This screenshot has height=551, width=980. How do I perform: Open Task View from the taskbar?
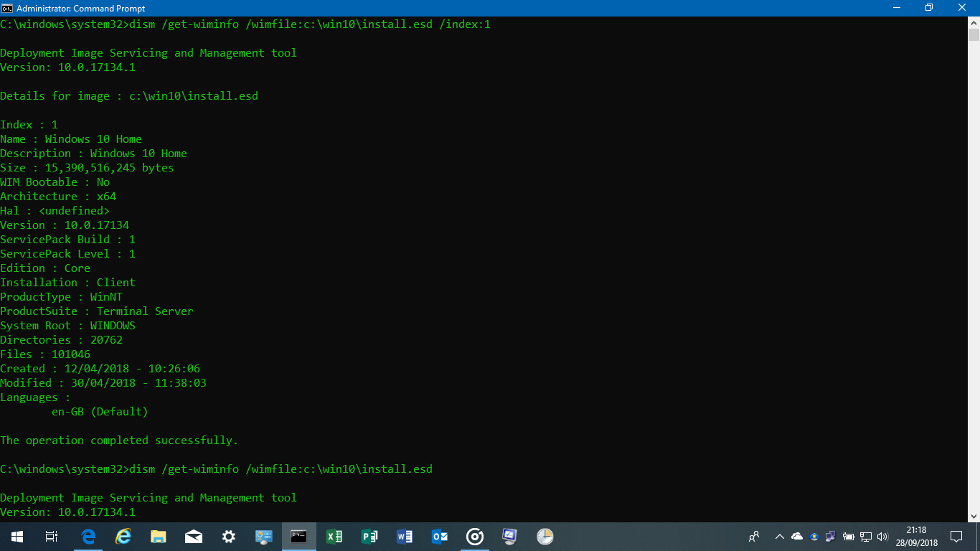click(52, 537)
